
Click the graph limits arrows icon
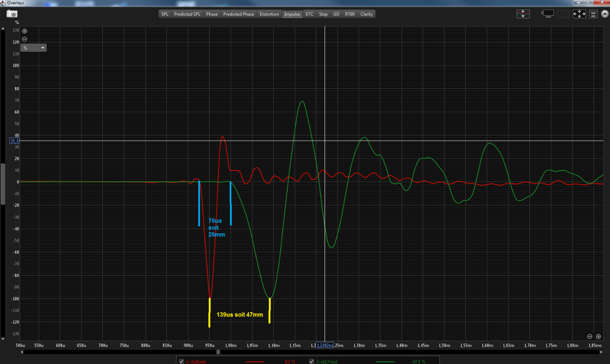(579, 14)
